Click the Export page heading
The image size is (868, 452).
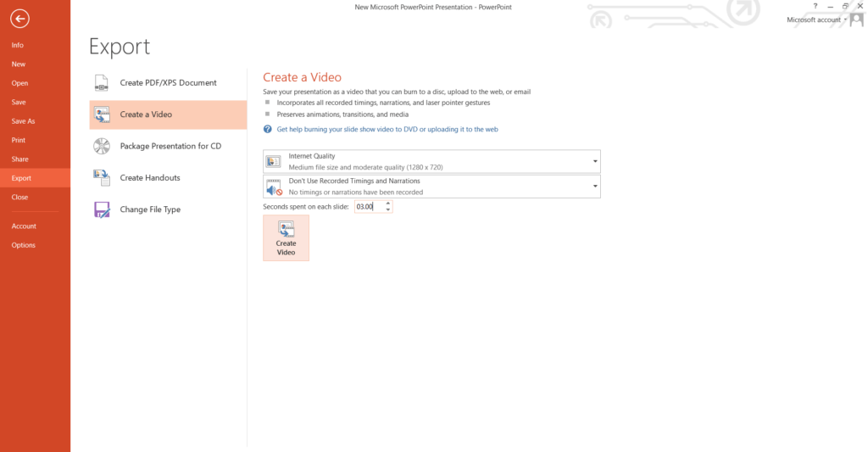point(120,47)
